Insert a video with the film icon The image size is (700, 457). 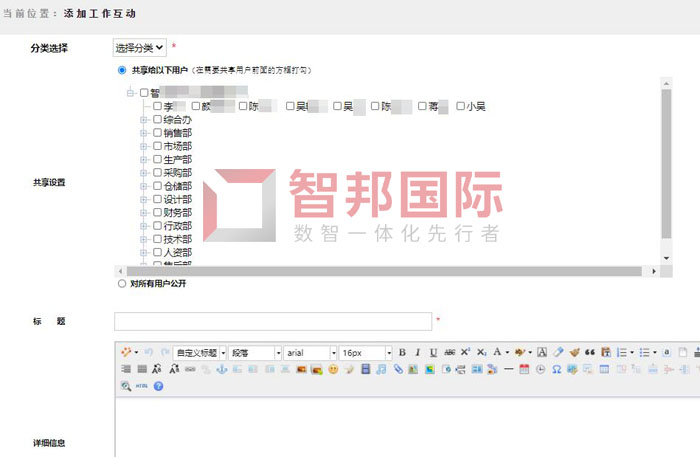(x=366, y=370)
